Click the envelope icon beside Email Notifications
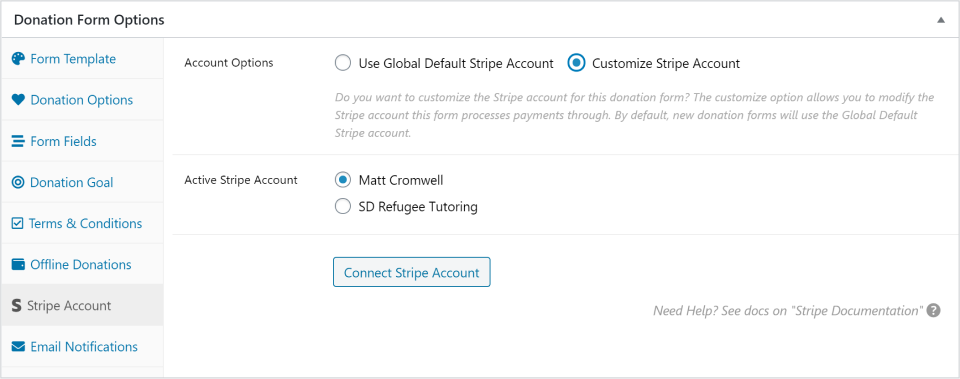This screenshot has height=379, width=960. (x=18, y=347)
